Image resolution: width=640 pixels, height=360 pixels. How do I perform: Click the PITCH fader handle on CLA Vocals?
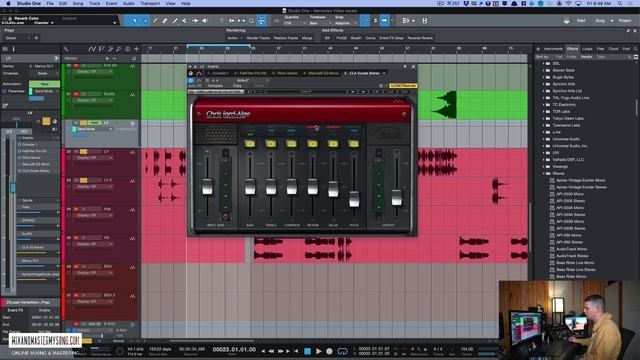click(354, 199)
